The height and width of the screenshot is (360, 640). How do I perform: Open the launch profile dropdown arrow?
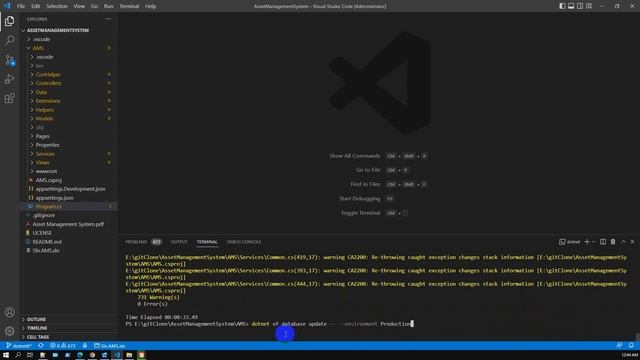click(x=593, y=242)
